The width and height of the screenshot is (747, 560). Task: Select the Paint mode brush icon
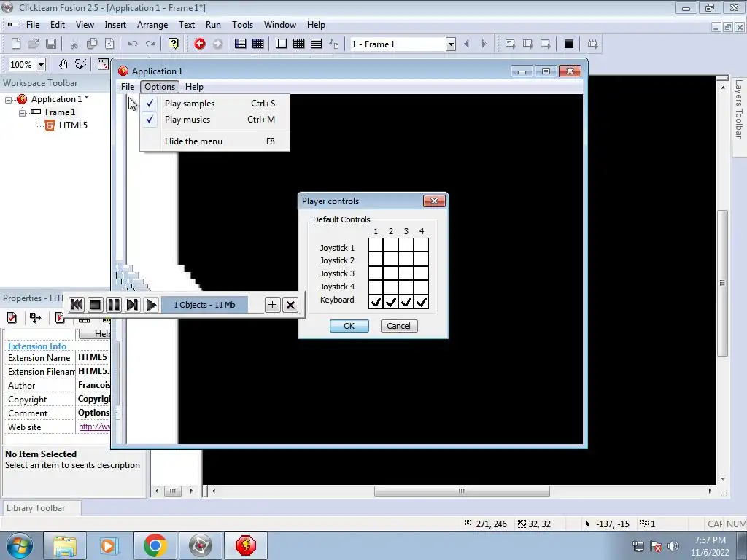point(80,64)
